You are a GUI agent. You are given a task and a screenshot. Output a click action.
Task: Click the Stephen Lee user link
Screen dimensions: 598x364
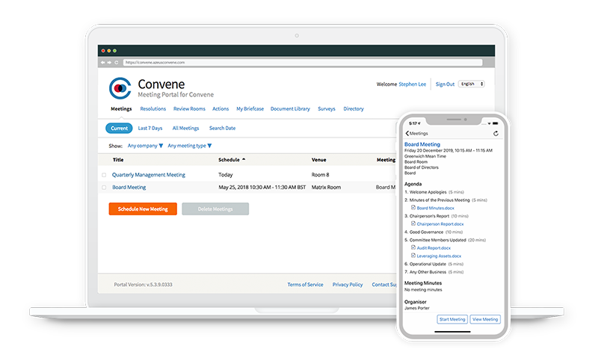[x=413, y=84]
